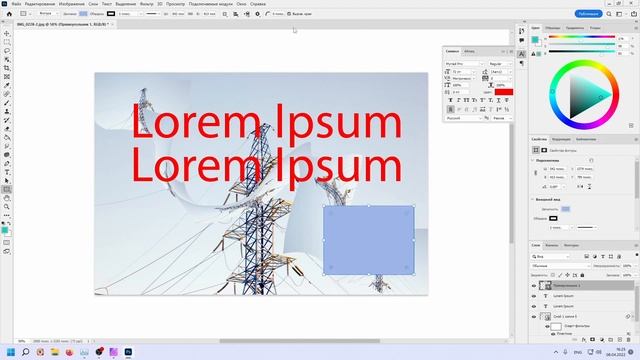The width and height of the screenshot is (640, 360).
Task: Open the search magnifier near Share
Action: 609,14
